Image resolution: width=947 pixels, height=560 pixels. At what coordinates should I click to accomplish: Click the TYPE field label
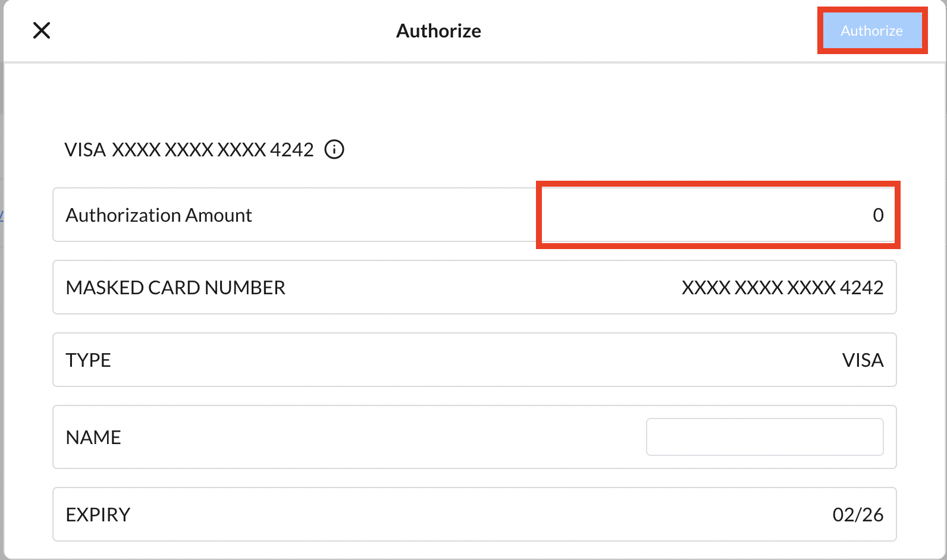click(x=88, y=360)
